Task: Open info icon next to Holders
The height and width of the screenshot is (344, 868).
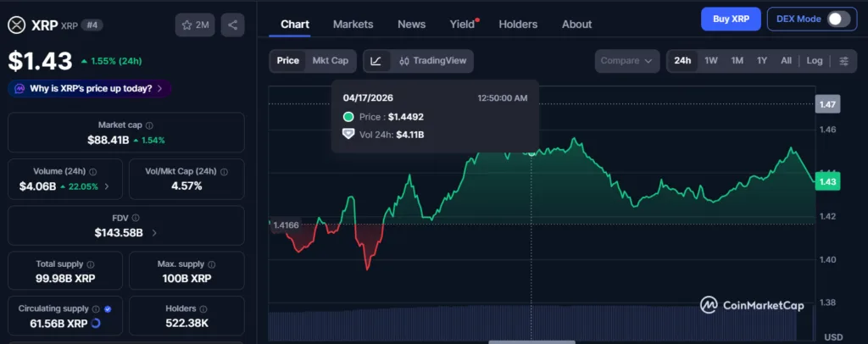Action: tap(203, 309)
